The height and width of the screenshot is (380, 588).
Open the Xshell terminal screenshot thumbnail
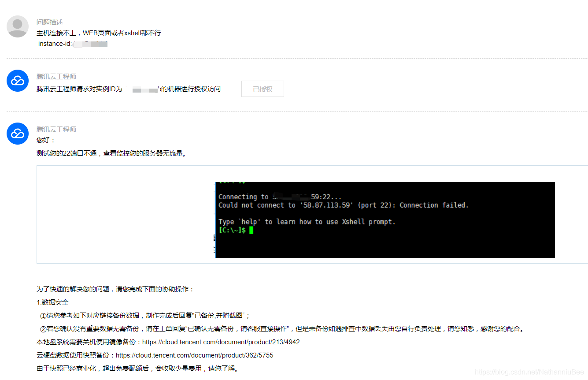(385, 220)
